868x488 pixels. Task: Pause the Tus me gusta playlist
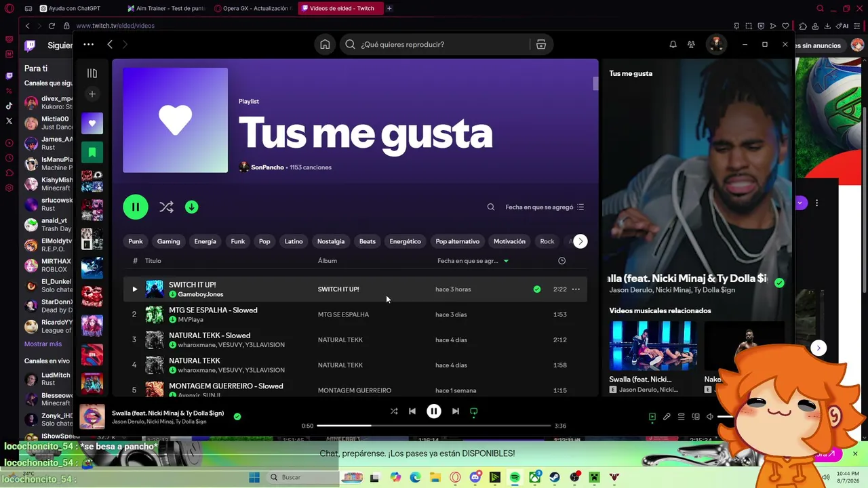point(136,207)
